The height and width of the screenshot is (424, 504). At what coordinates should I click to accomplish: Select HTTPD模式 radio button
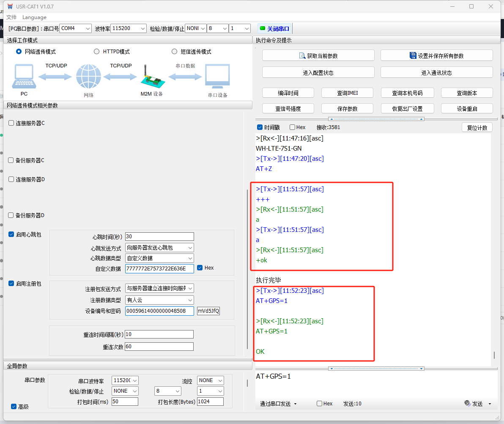tap(97, 52)
